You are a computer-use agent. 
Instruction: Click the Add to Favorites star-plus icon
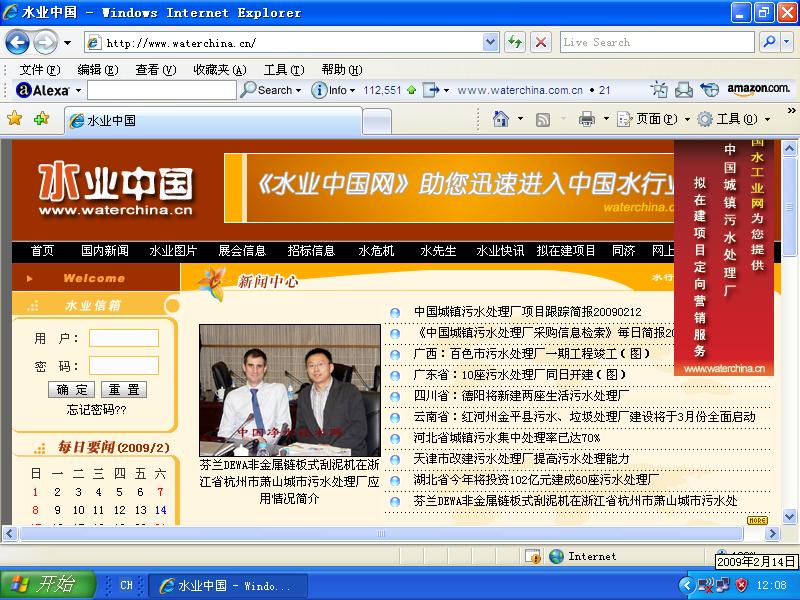pos(38,118)
